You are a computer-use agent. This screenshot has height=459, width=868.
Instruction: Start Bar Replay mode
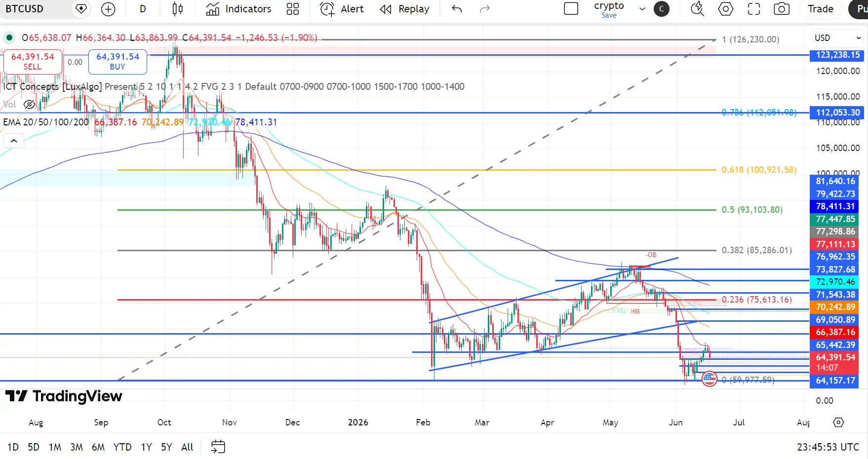pyautogui.click(x=404, y=9)
